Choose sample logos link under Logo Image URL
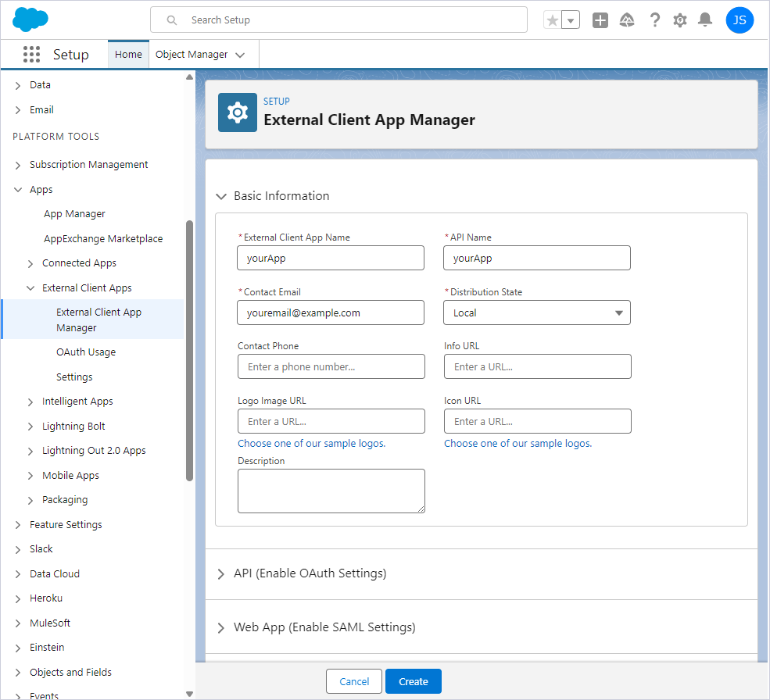Image resolution: width=770 pixels, height=700 pixels. pos(311,443)
